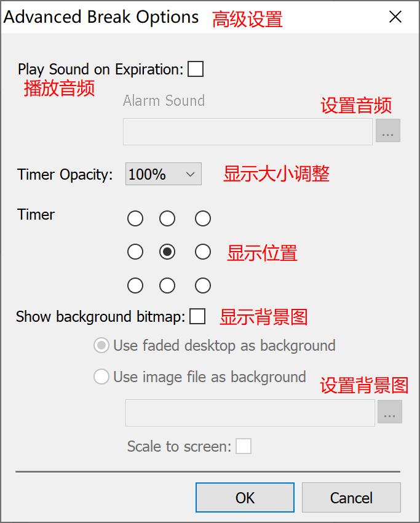420x523 pixels.
Task: Select the middle-left timer position
Action: pyautogui.click(x=135, y=252)
